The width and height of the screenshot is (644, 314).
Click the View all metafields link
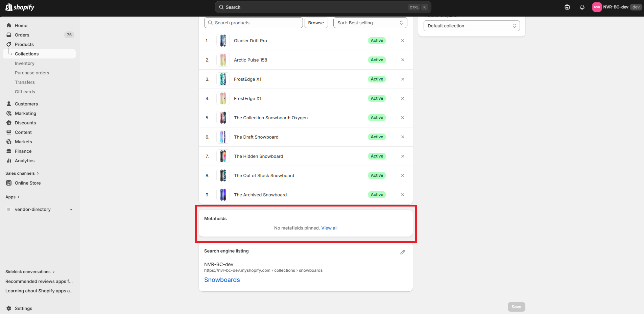pyautogui.click(x=329, y=228)
